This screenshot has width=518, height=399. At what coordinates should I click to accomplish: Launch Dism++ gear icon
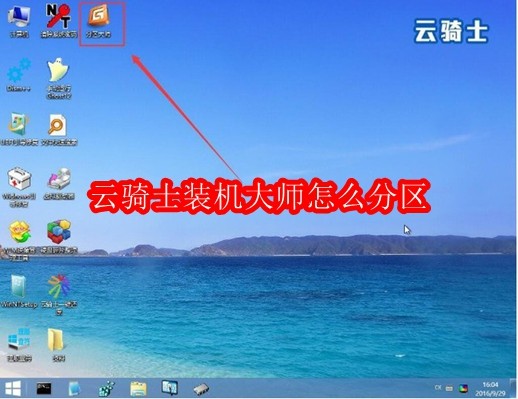coord(19,75)
